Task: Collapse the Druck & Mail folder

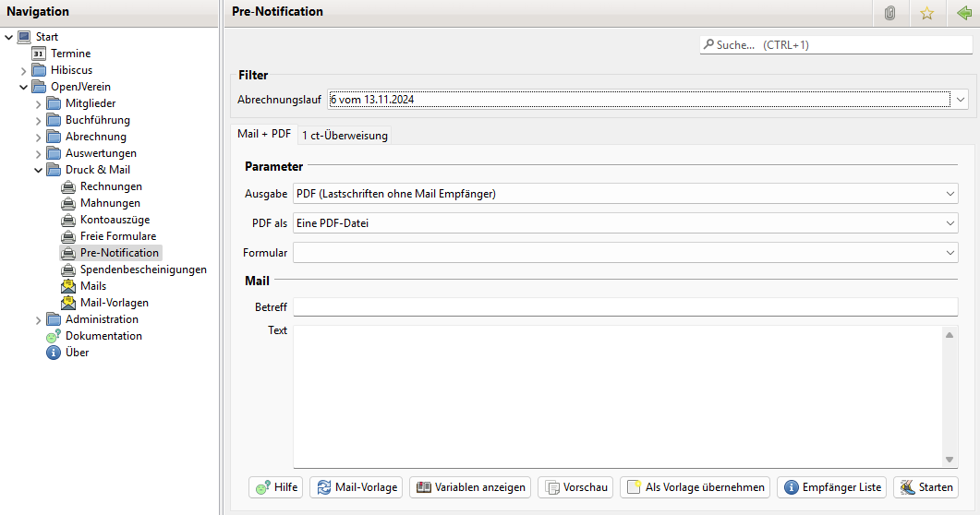Action: point(39,170)
